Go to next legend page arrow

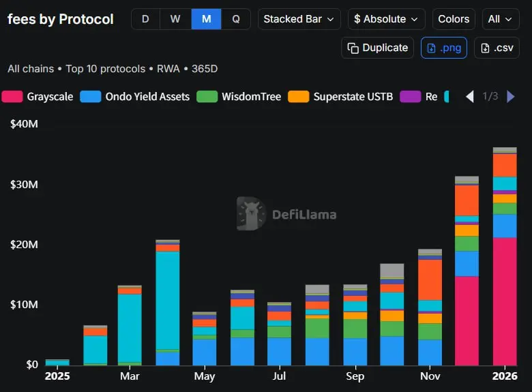(x=510, y=97)
